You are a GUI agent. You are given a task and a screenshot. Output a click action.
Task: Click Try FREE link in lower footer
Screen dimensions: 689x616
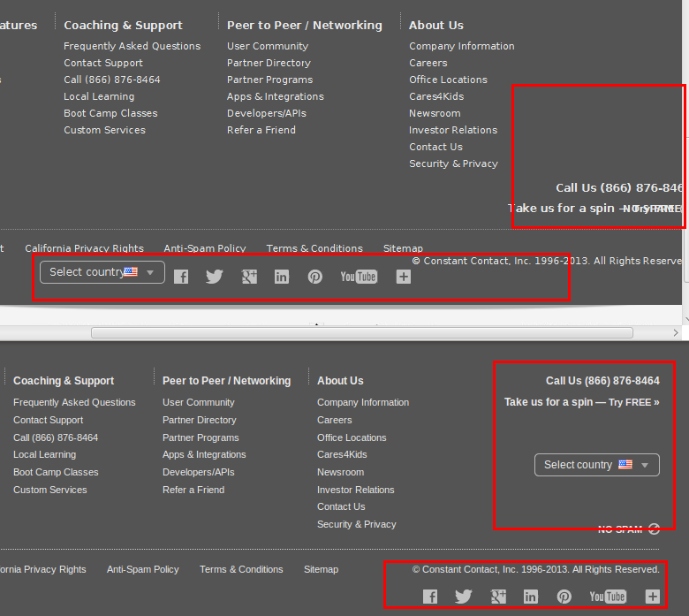coord(633,402)
